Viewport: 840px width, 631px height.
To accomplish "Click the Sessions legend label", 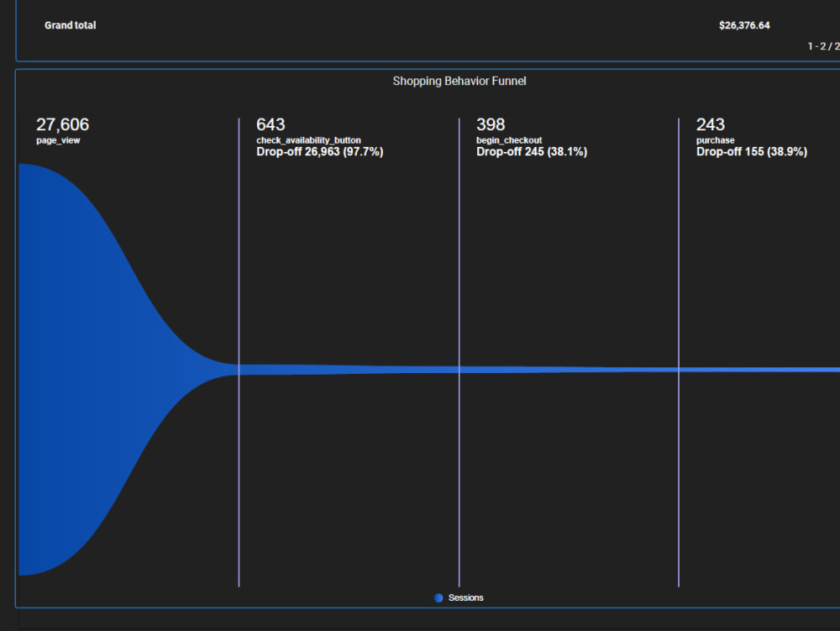I will [465, 597].
